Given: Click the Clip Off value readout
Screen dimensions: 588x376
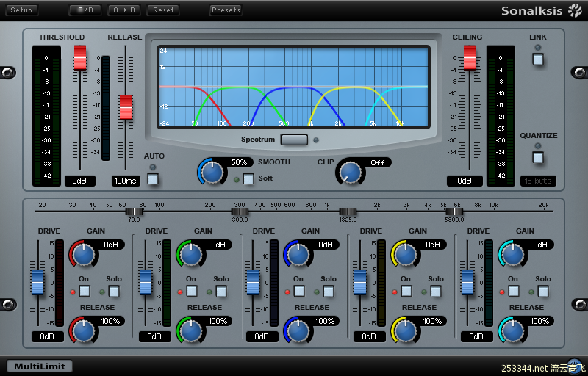Looking at the screenshot, I should pos(378,162).
